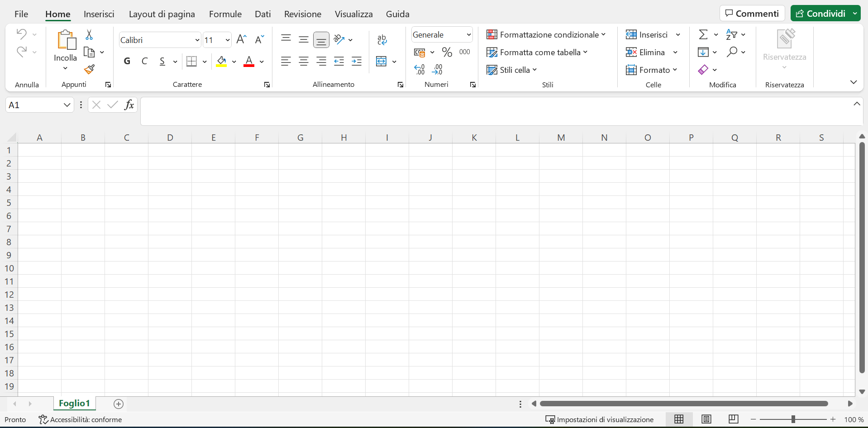
Task: Toggle italic C formatting
Action: [145, 61]
